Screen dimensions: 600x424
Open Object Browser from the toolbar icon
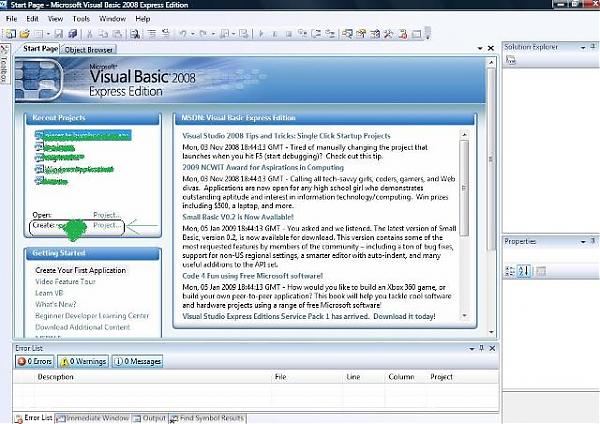point(375,34)
